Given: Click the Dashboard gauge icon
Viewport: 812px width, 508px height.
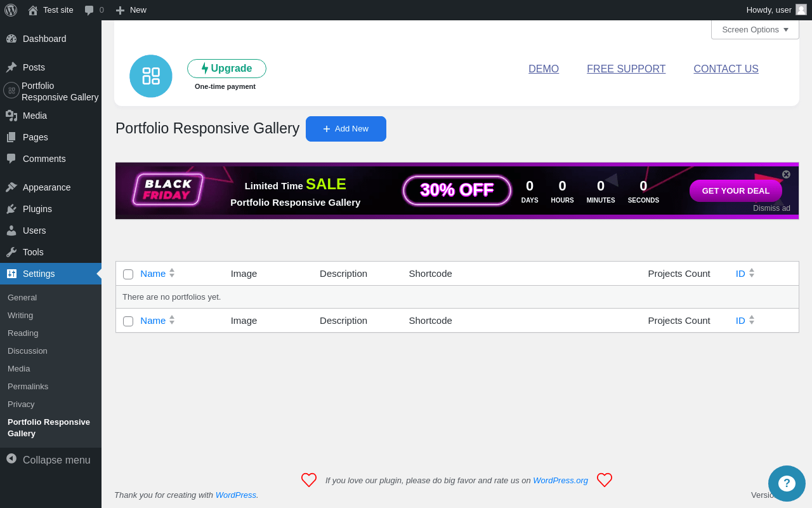Looking at the screenshot, I should pyautogui.click(x=11, y=39).
